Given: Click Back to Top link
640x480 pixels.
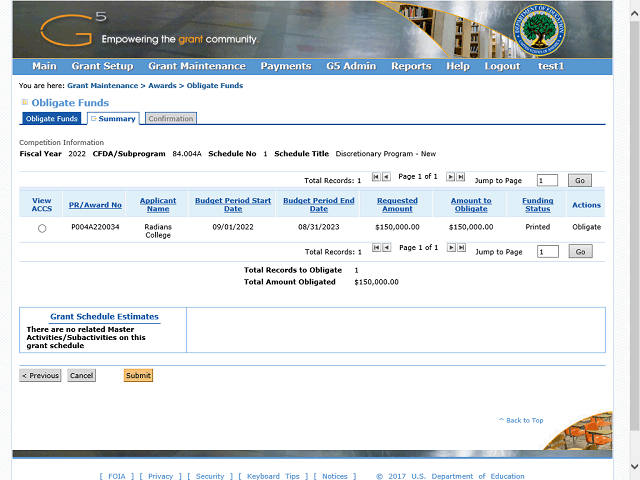Looking at the screenshot, I should (x=521, y=420).
